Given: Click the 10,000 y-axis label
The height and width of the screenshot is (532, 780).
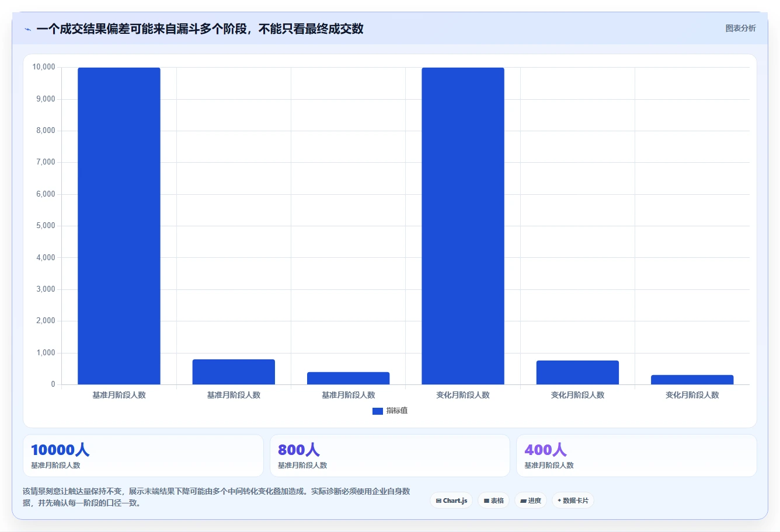Looking at the screenshot, I should (x=44, y=67).
